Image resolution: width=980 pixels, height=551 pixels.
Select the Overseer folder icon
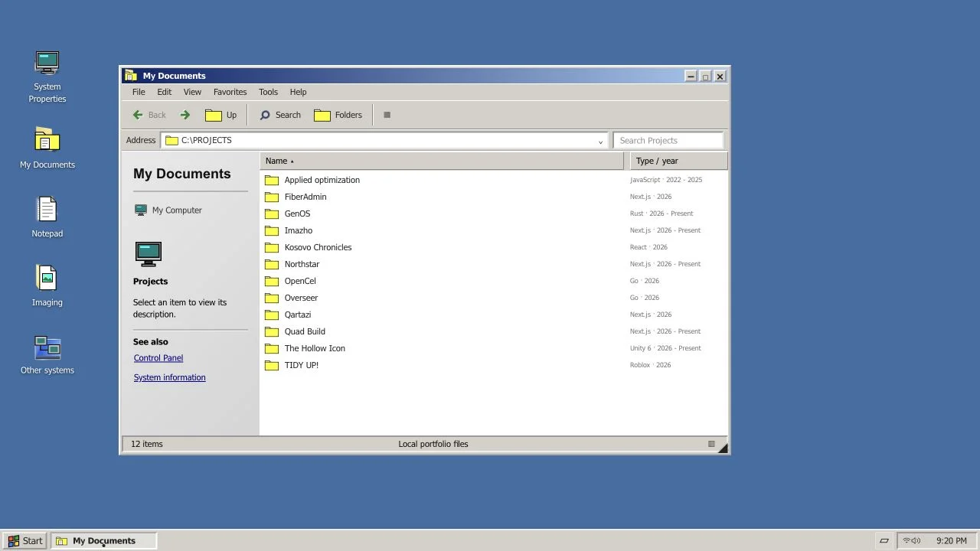272,298
